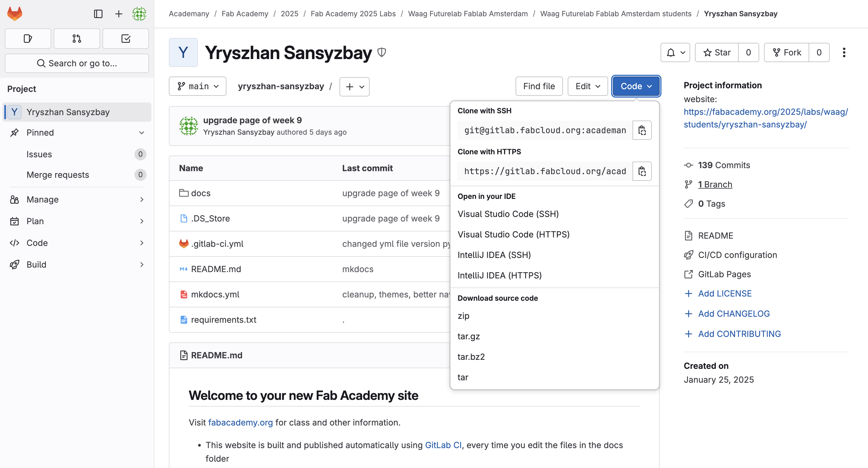
Task: Open the .DS_Store file
Action: click(x=210, y=218)
